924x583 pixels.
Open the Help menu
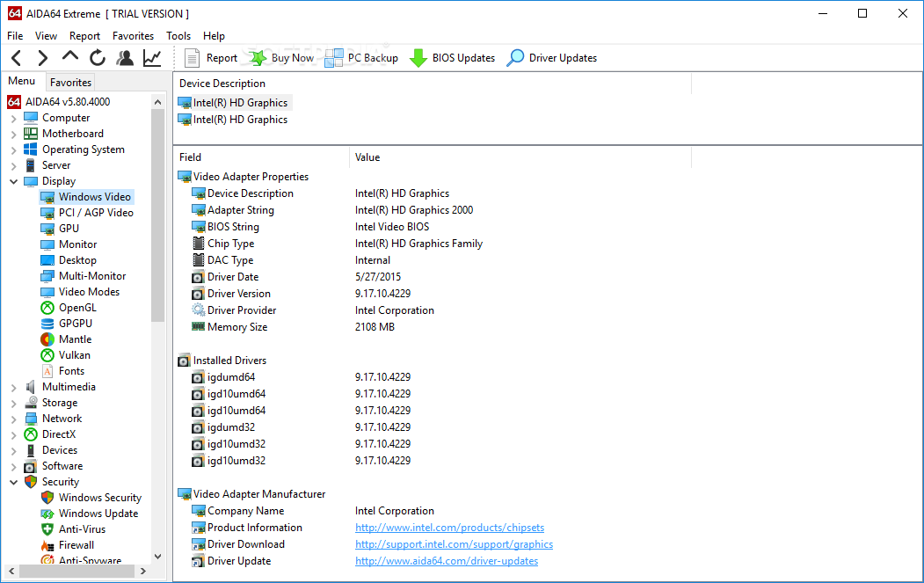pyautogui.click(x=214, y=36)
